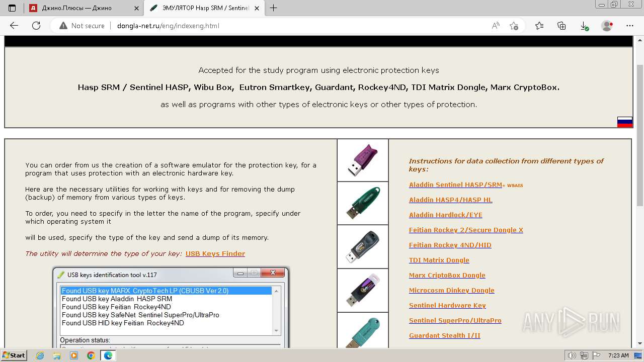Click the network icon in system tray
Viewport: 644px width, 362px height.
click(x=584, y=355)
